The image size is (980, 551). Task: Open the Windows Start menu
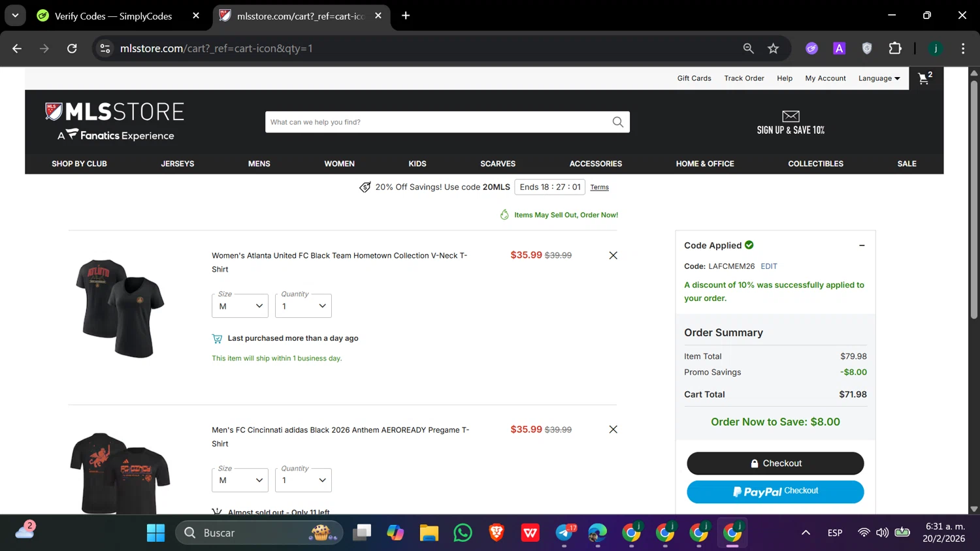tap(155, 533)
